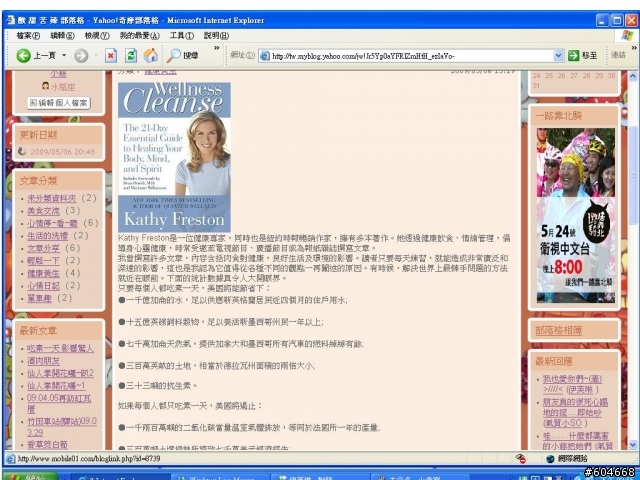Click the grey Forward arrow button
The image size is (640, 480).
click(x=81, y=56)
